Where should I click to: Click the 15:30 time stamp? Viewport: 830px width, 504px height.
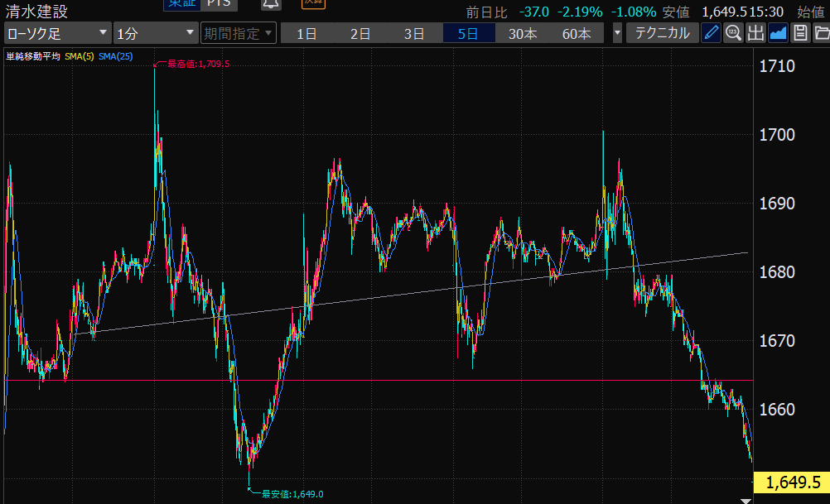[x=766, y=12]
